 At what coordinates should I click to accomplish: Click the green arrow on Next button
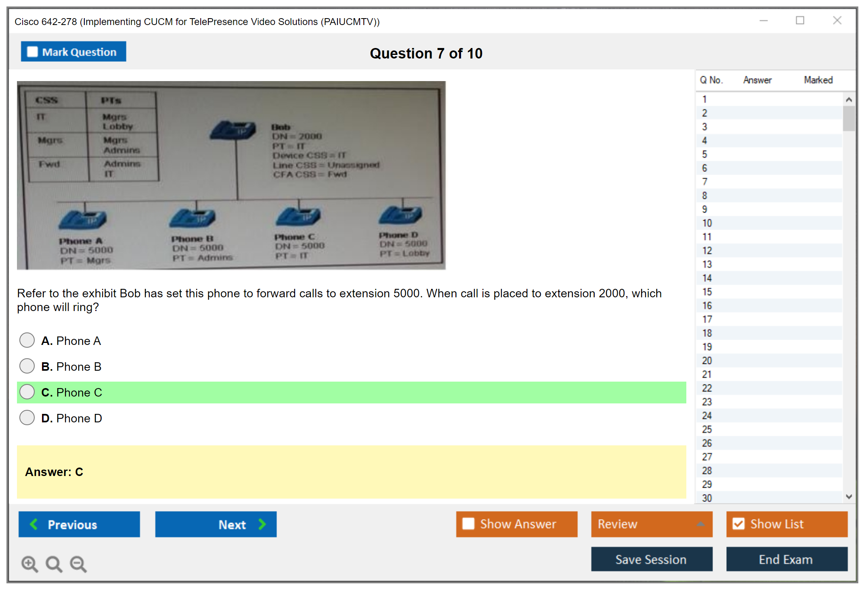(262, 524)
